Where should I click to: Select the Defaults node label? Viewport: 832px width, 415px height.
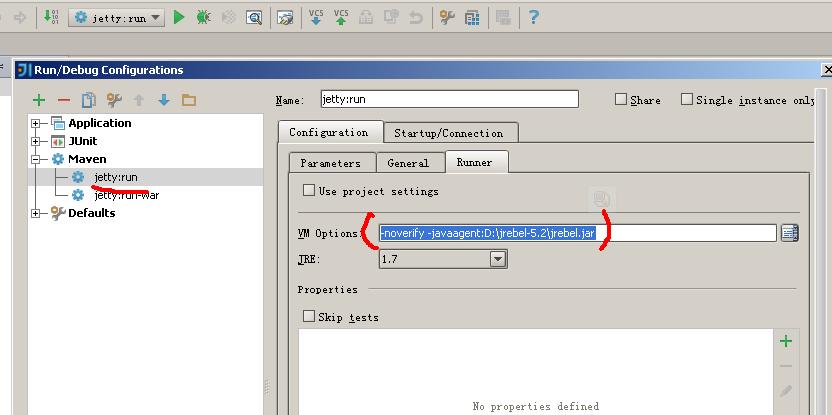pos(91,213)
